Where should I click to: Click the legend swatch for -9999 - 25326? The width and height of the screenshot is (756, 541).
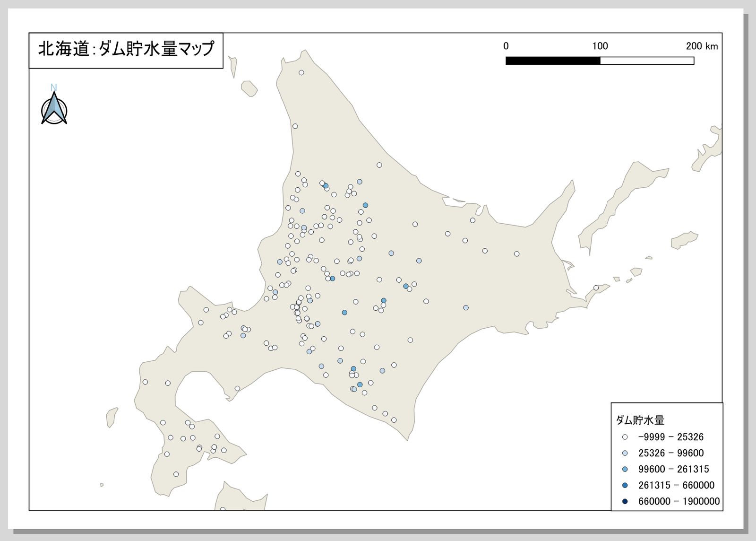(625, 437)
